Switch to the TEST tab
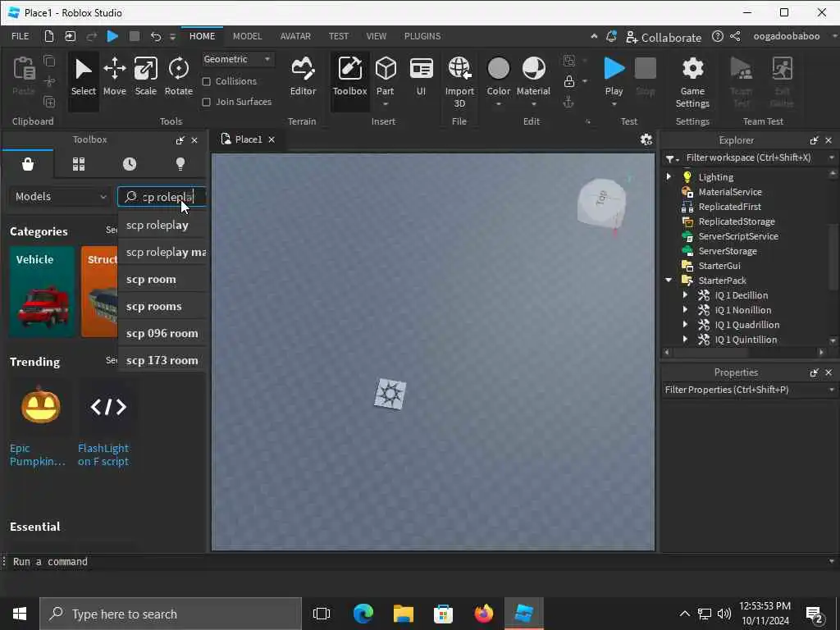The image size is (840, 630). click(x=338, y=36)
